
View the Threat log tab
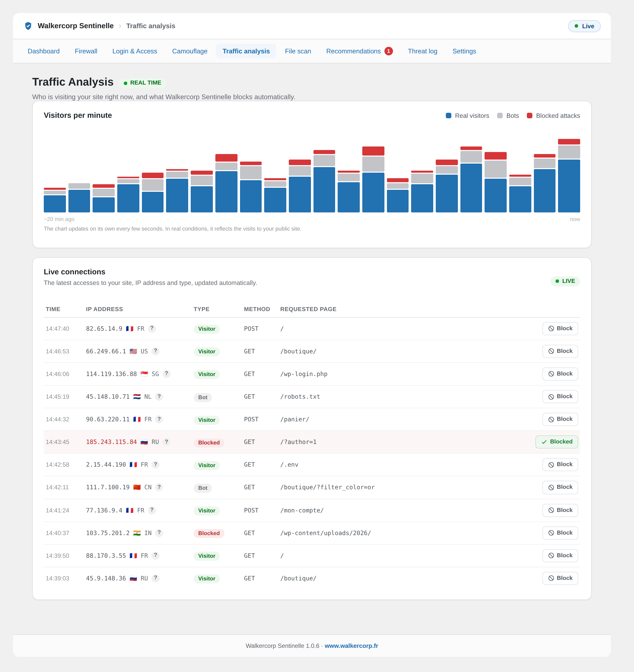coord(422,51)
